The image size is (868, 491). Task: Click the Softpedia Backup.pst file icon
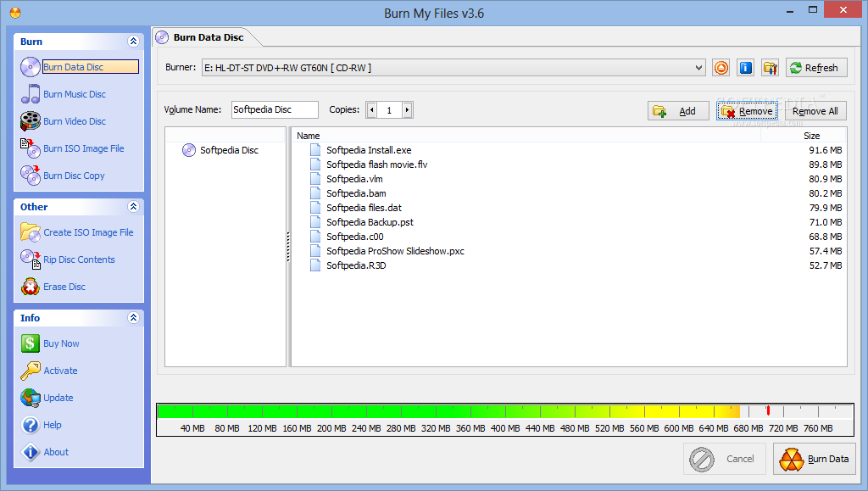coord(315,222)
